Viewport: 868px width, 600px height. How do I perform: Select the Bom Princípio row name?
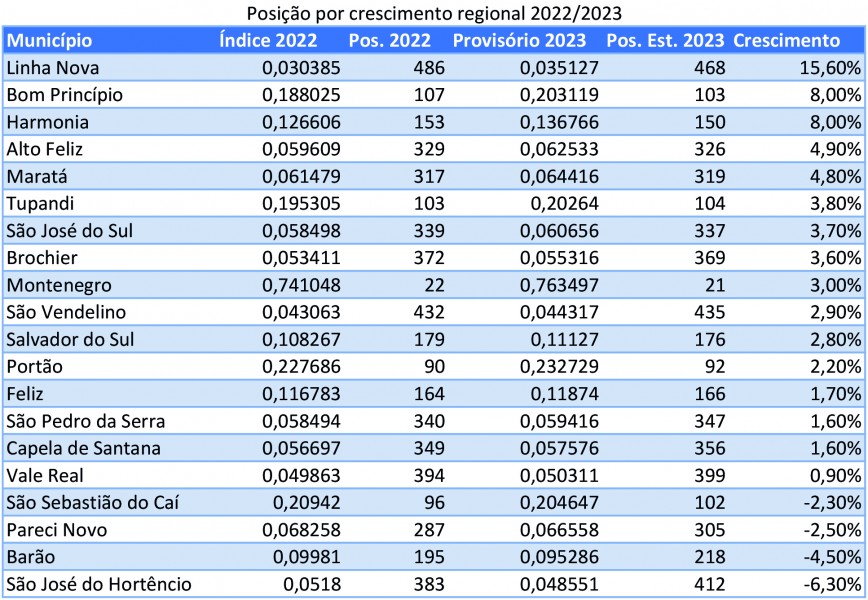pos(65,95)
